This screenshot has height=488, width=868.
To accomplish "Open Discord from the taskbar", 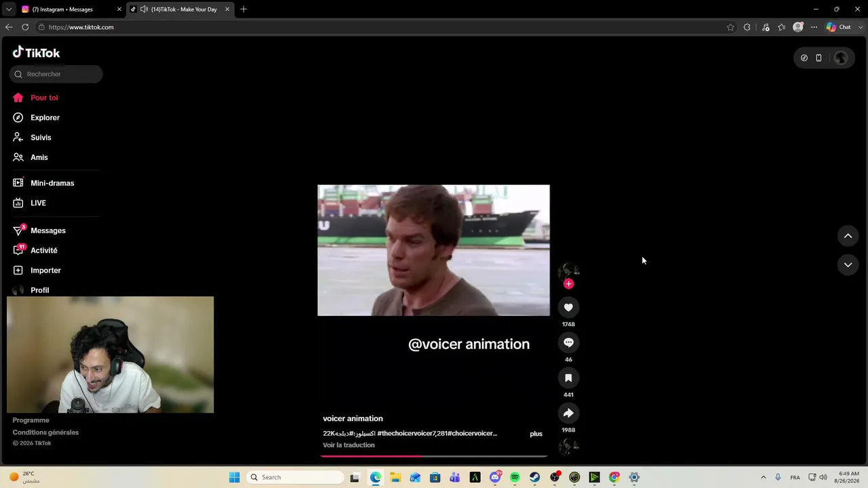I will 495,477.
